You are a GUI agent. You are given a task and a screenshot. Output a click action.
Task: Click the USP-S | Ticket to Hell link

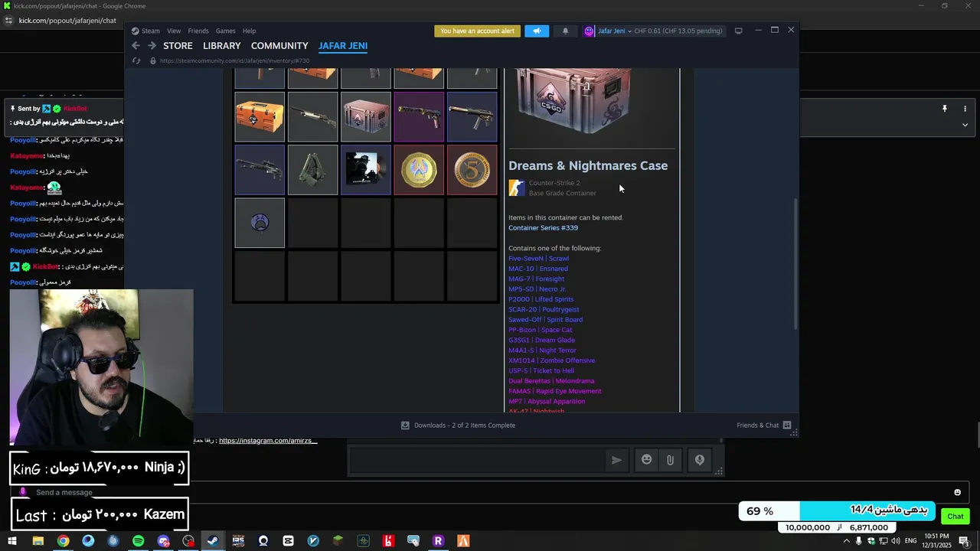tap(541, 371)
